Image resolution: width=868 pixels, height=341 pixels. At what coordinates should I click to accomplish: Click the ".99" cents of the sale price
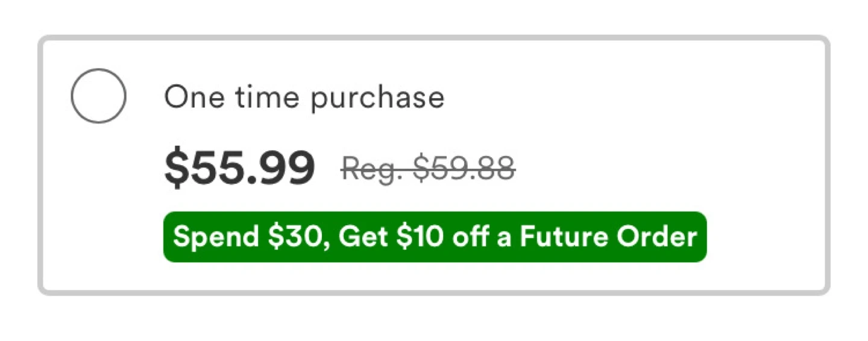coord(288,168)
